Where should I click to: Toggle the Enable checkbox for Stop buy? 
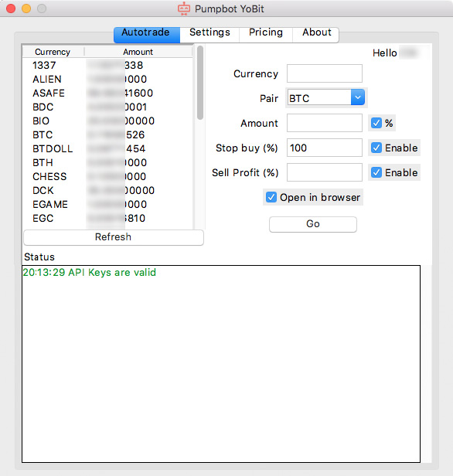click(376, 148)
